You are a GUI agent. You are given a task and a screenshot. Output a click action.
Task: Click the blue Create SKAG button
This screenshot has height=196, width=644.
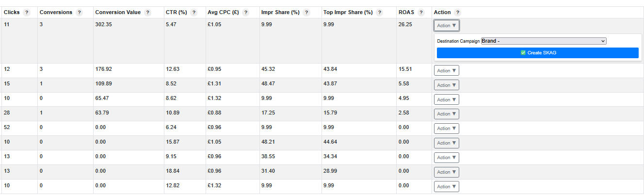pyautogui.click(x=537, y=53)
